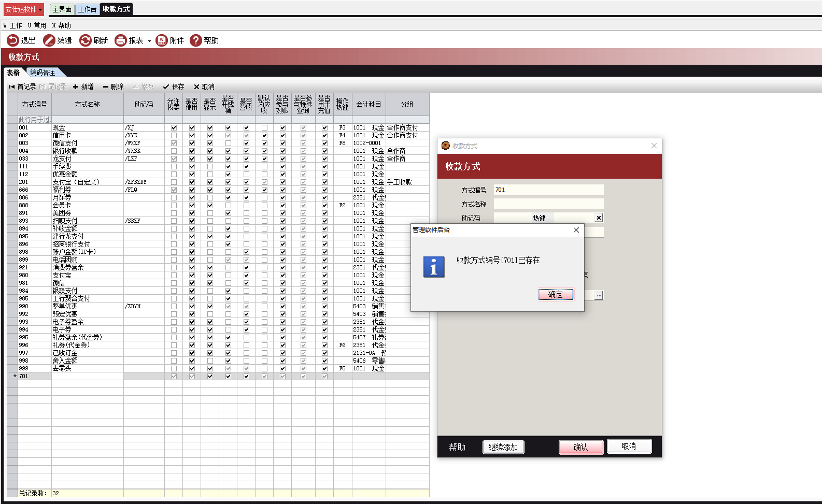Image resolution: width=822 pixels, height=504 pixels.
Task: Click the 报表 printer report icon
Action: click(121, 40)
